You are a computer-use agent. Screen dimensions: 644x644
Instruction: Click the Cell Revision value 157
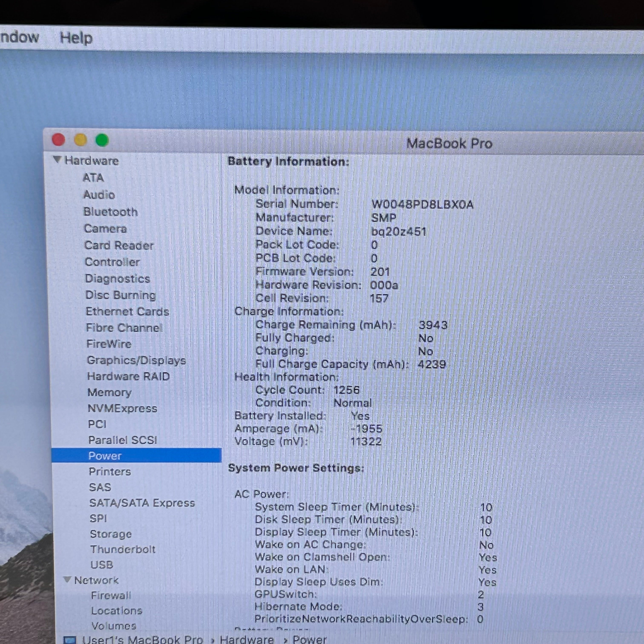(379, 298)
